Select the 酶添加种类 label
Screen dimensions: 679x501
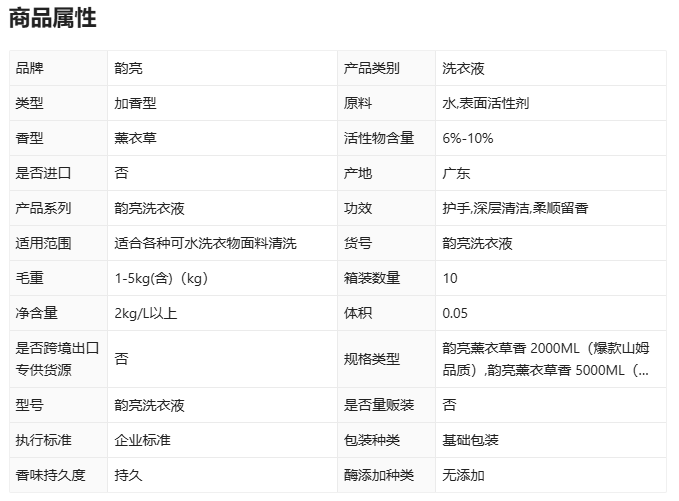(x=379, y=475)
